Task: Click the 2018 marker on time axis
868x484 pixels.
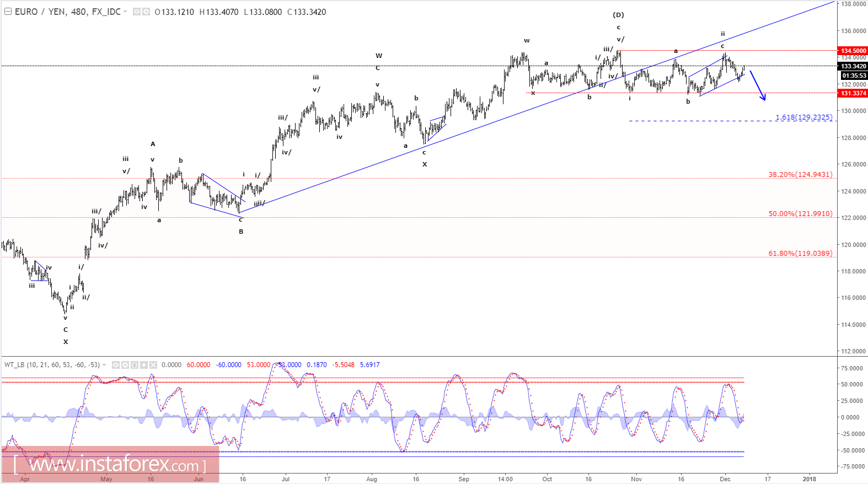Action: pos(809,479)
